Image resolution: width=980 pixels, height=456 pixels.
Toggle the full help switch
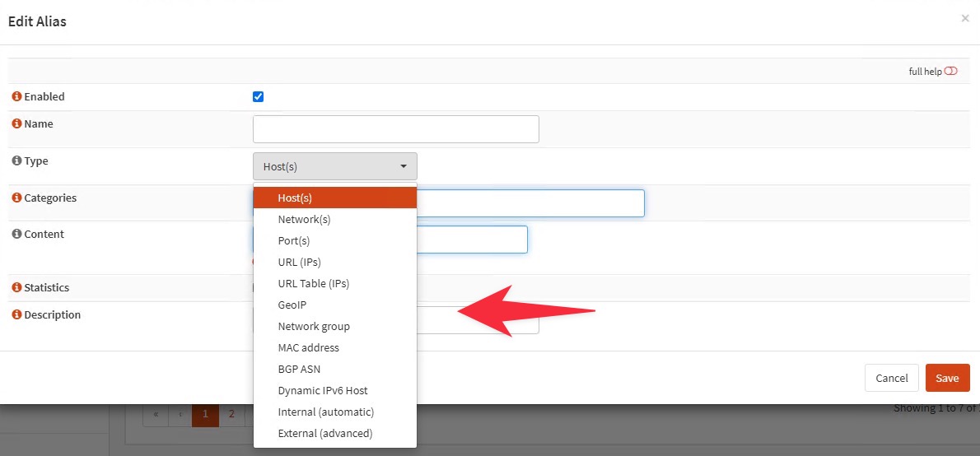pyautogui.click(x=950, y=72)
